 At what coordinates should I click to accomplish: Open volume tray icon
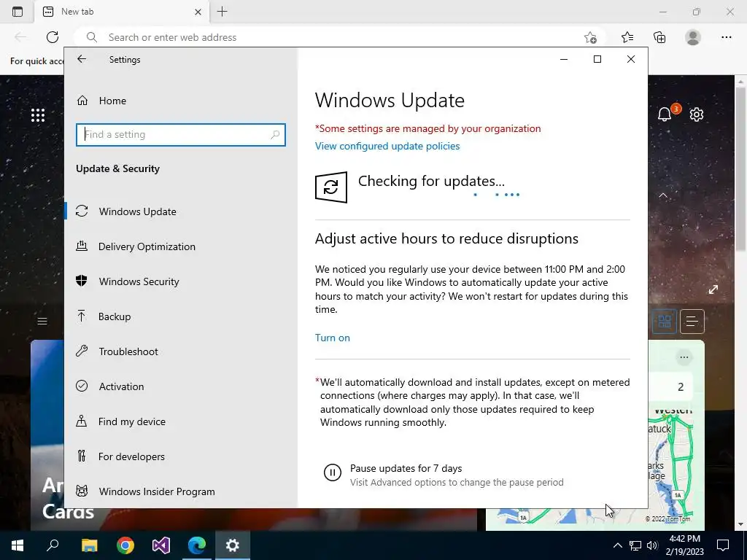[x=652, y=545]
